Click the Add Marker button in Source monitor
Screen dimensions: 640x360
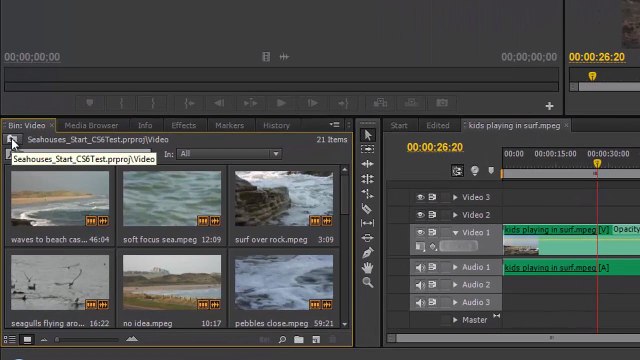(90, 103)
